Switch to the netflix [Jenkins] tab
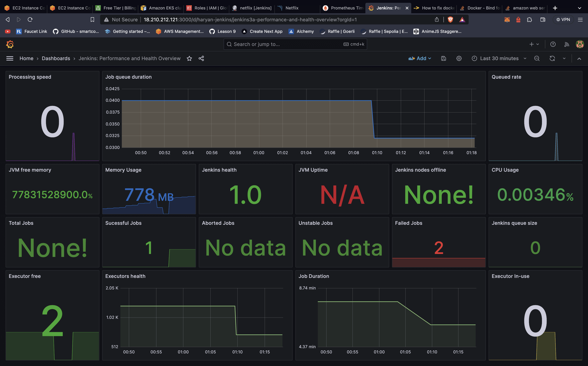The height and width of the screenshot is (366, 588). (252, 8)
